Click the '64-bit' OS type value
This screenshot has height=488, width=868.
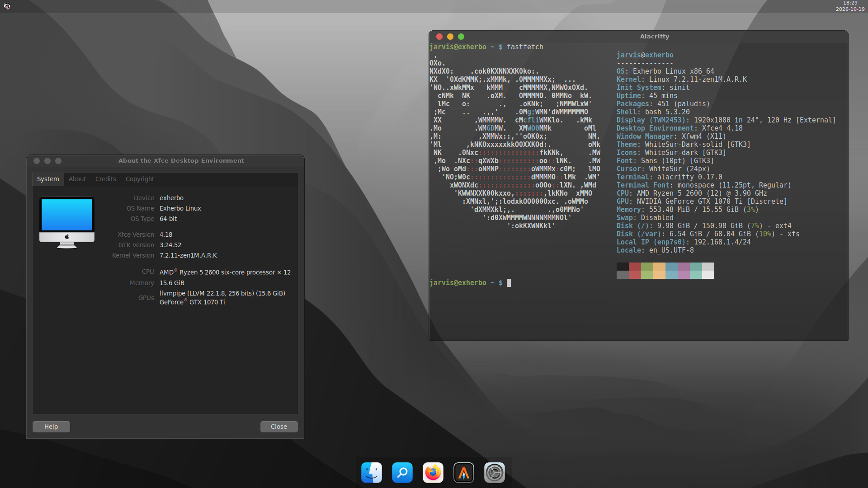[x=168, y=219]
